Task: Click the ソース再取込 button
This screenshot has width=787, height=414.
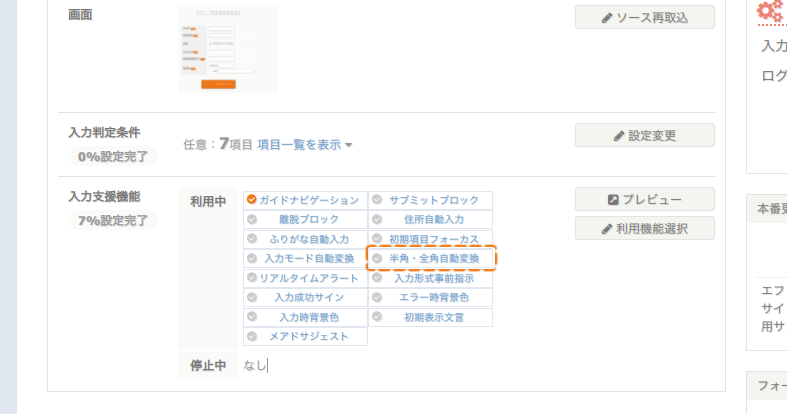Action: click(644, 18)
